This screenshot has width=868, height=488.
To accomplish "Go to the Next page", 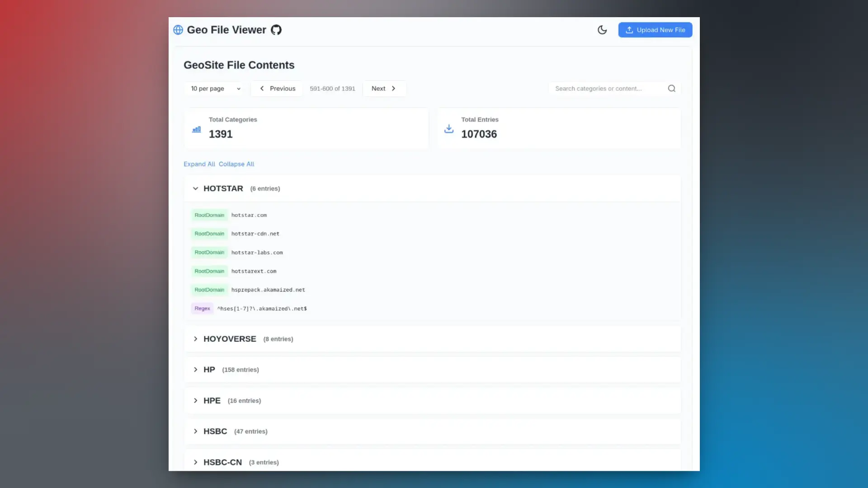I will click(384, 89).
